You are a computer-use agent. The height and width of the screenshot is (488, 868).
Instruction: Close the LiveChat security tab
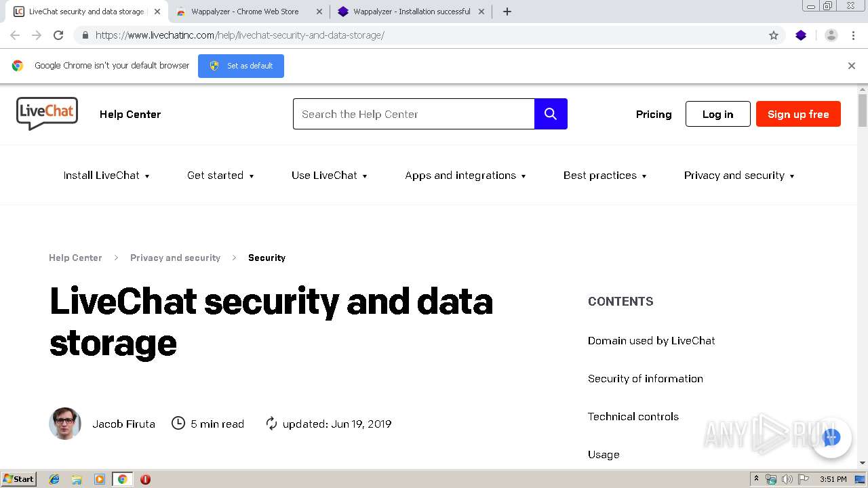click(157, 12)
